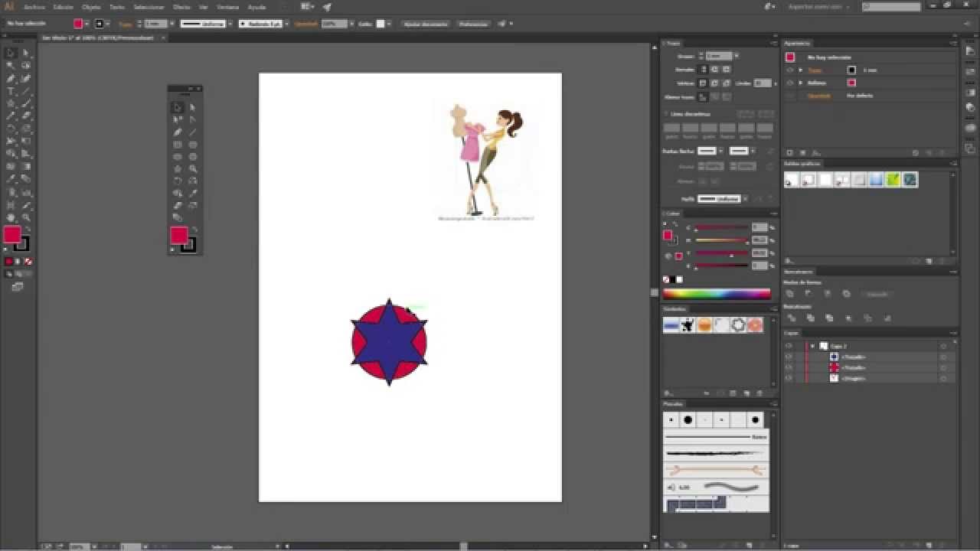Open the Ayuda menu
Viewport: 980px width, 551px height.
pyautogui.click(x=256, y=7)
